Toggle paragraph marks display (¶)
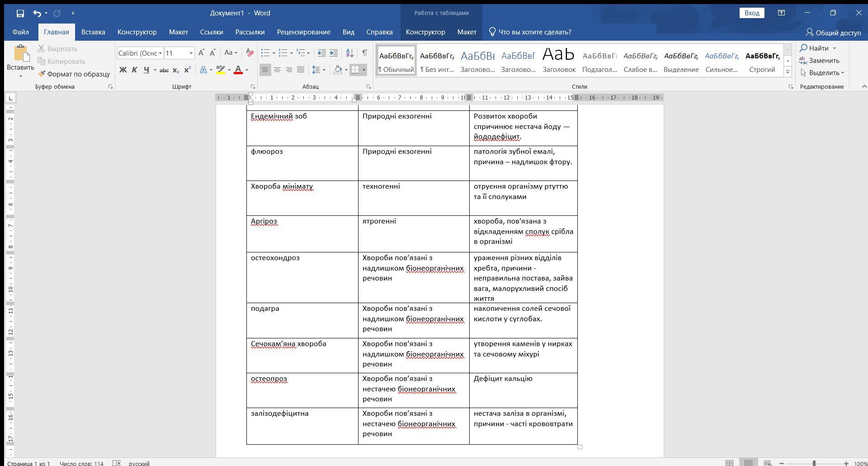The image size is (868, 466). [x=364, y=53]
